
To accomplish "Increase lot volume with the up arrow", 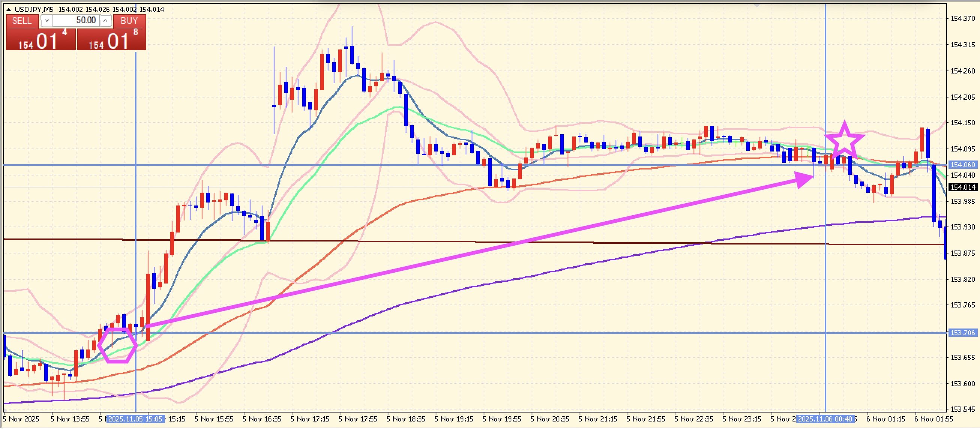I will pos(105,21).
